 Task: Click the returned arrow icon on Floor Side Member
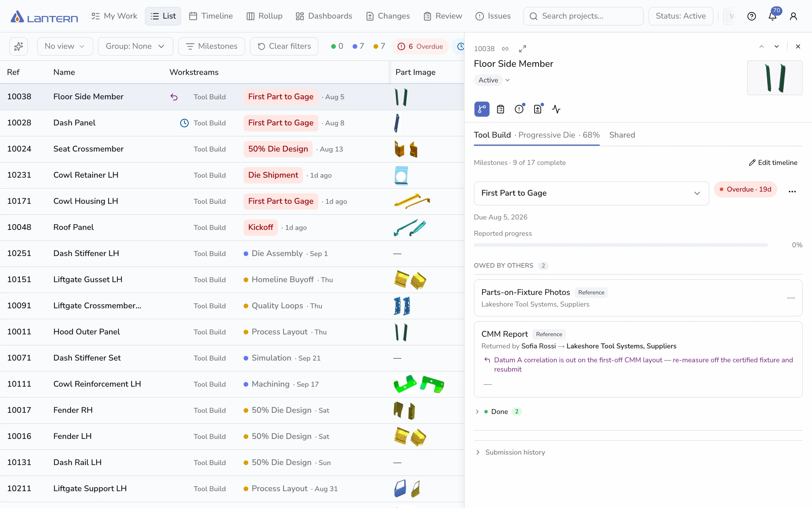pos(174,97)
